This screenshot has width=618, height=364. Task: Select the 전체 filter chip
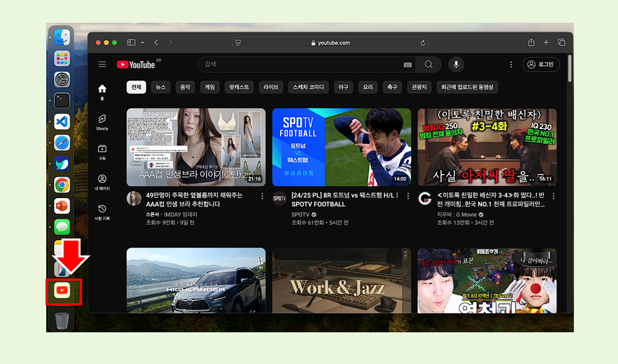point(137,87)
